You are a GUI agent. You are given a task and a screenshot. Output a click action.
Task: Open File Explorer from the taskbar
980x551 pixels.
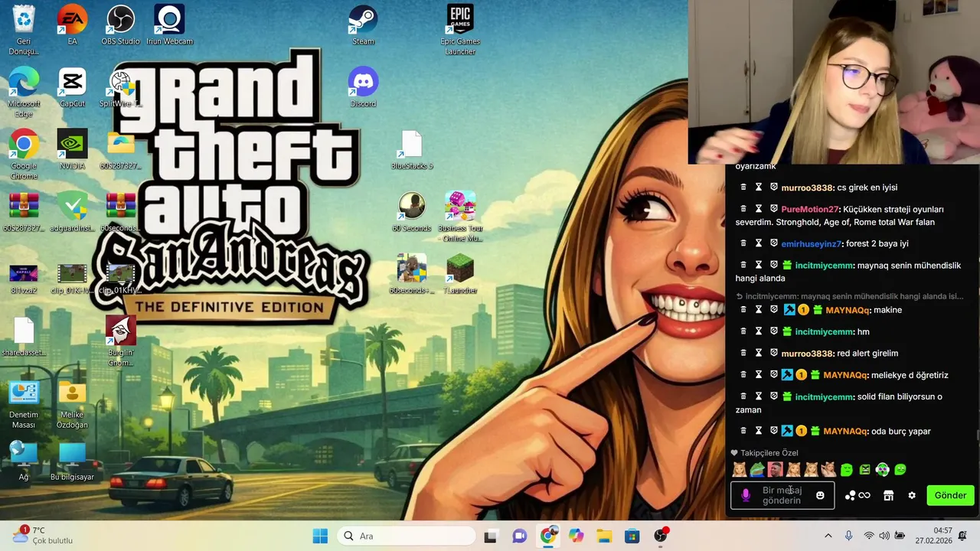pos(603,536)
